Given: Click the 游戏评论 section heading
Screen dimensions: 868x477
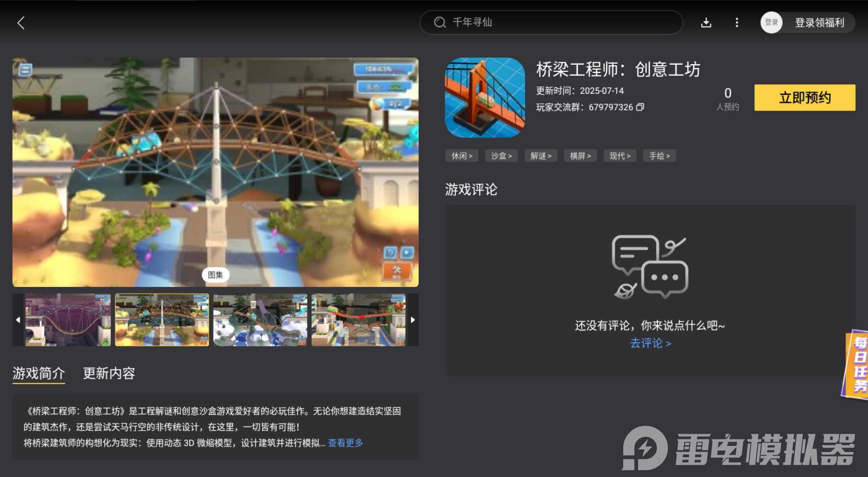Looking at the screenshot, I should [x=471, y=190].
